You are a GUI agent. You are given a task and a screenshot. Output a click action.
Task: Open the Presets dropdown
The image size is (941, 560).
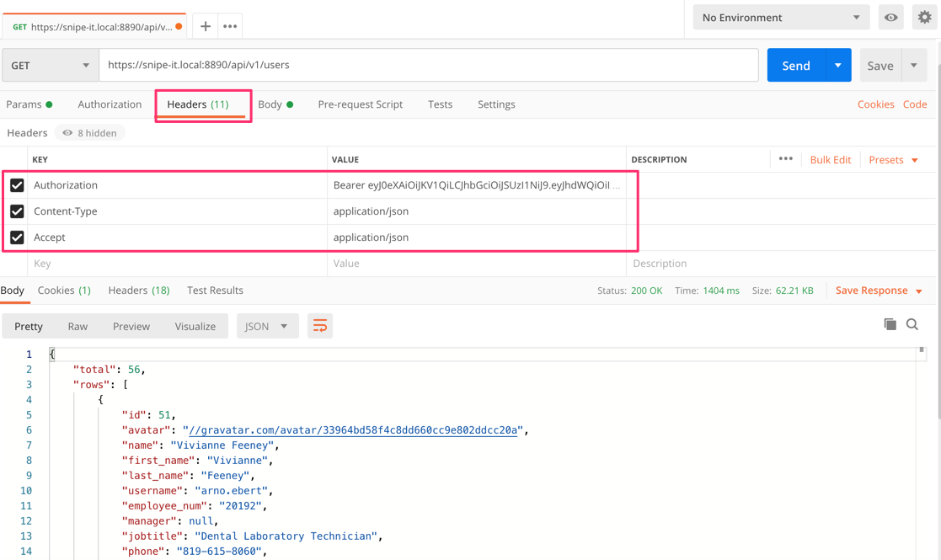894,159
